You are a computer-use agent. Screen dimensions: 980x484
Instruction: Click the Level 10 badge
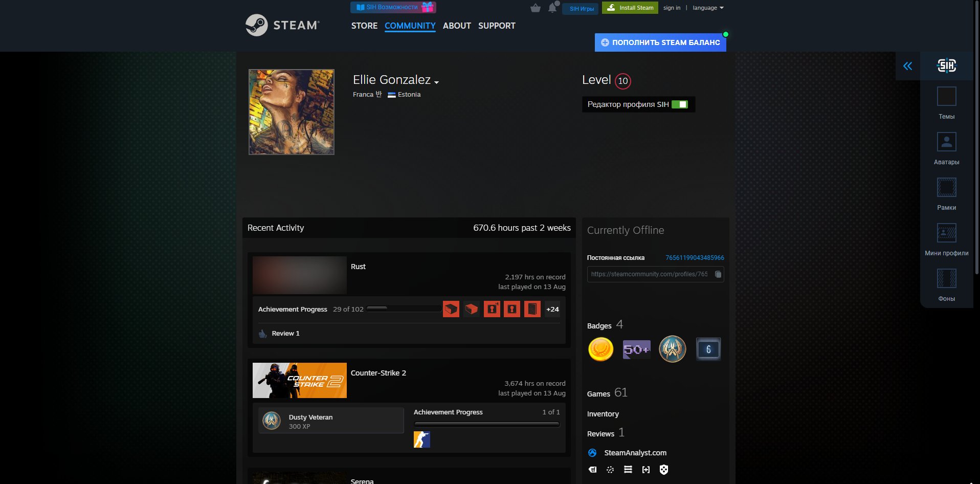(623, 81)
